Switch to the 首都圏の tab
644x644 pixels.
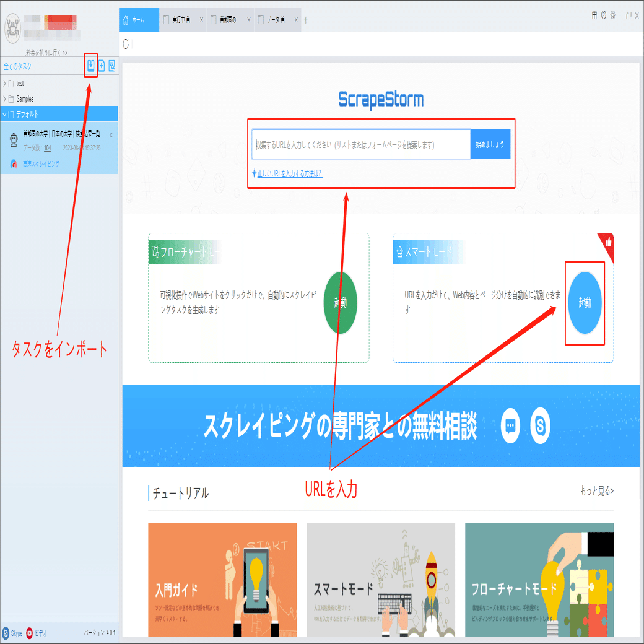click(230, 20)
